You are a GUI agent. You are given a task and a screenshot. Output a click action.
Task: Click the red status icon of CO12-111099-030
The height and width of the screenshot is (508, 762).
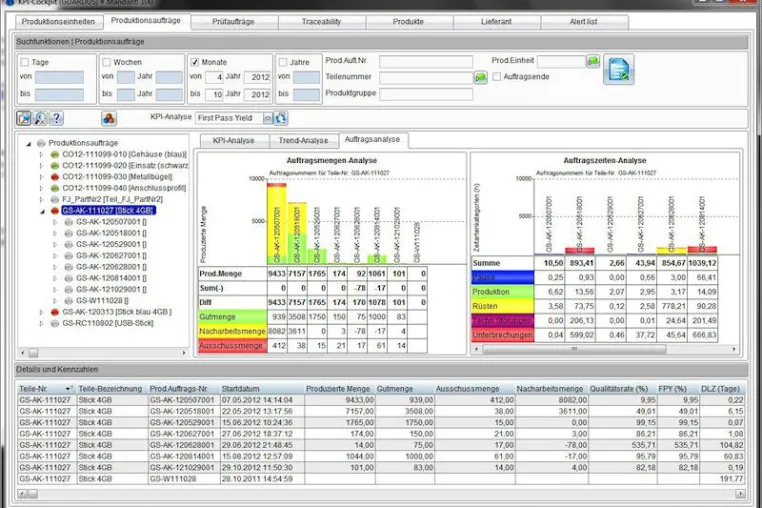55,177
